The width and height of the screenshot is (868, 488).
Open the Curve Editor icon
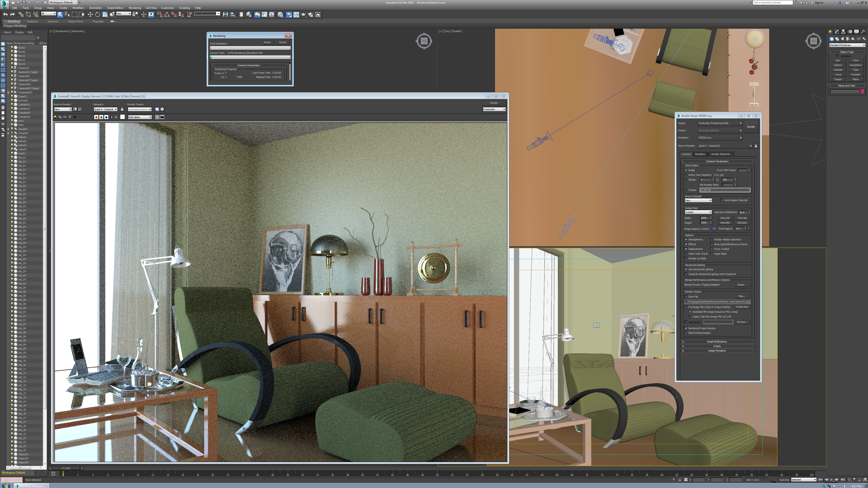click(x=264, y=14)
